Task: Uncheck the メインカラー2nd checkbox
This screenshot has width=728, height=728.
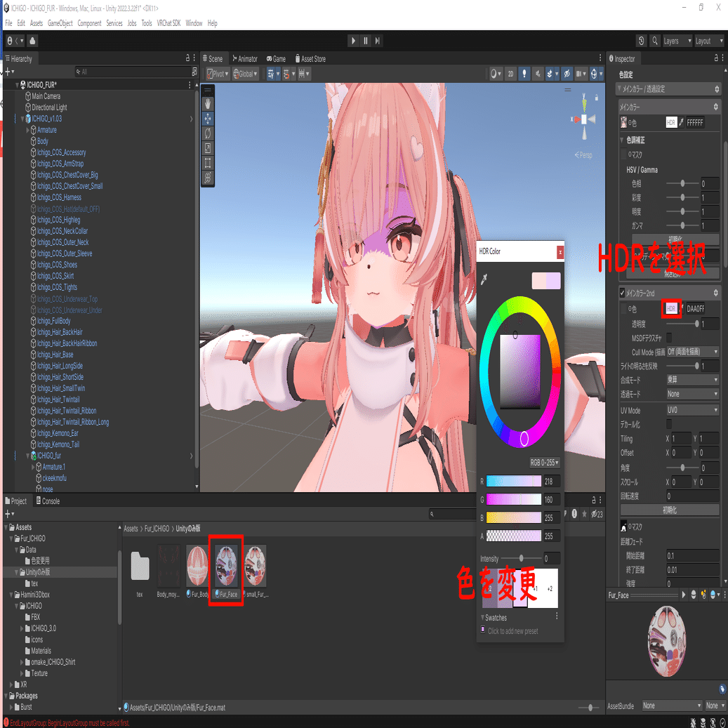Action: point(622,293)
